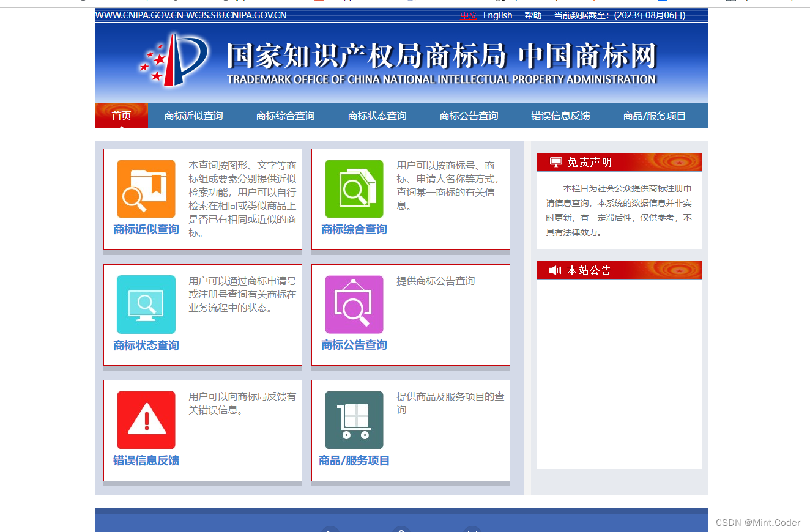The height and width of the screenshot is (532, 810).
Task: Click the cyan monitor search icon
Action: pos(146,305)
